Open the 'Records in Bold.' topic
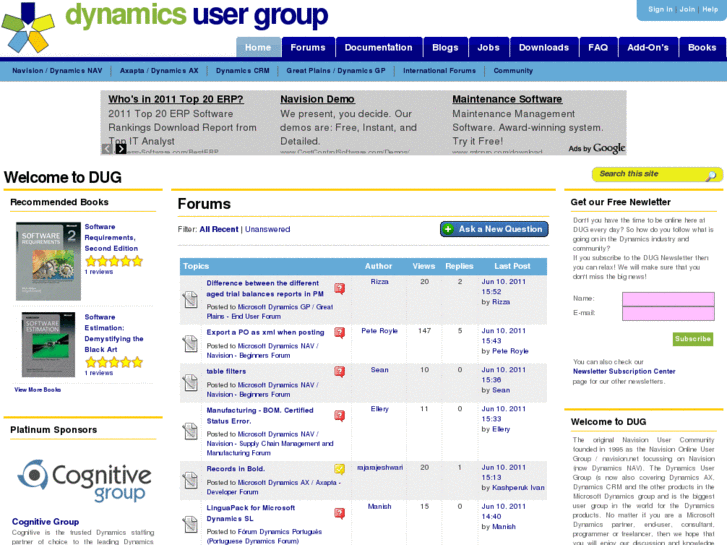This screenshot has width=727, height=545. [x=236, y=468]
